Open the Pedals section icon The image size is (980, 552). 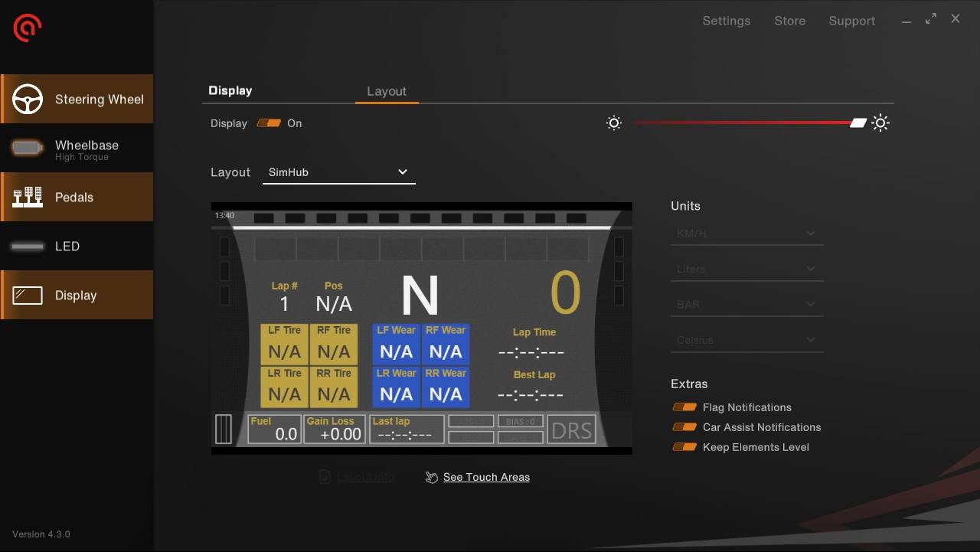pyautogui.click(x=28, y=197)
